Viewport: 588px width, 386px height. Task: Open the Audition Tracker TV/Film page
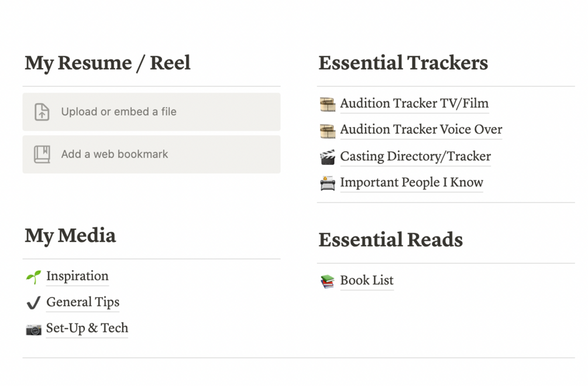(x=414, y=104)
